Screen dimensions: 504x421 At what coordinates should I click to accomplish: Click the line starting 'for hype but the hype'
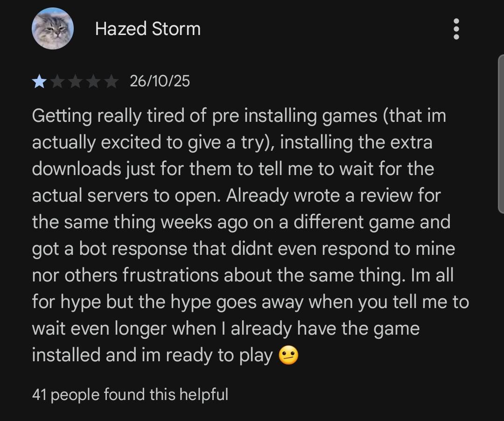coord(251,302)
